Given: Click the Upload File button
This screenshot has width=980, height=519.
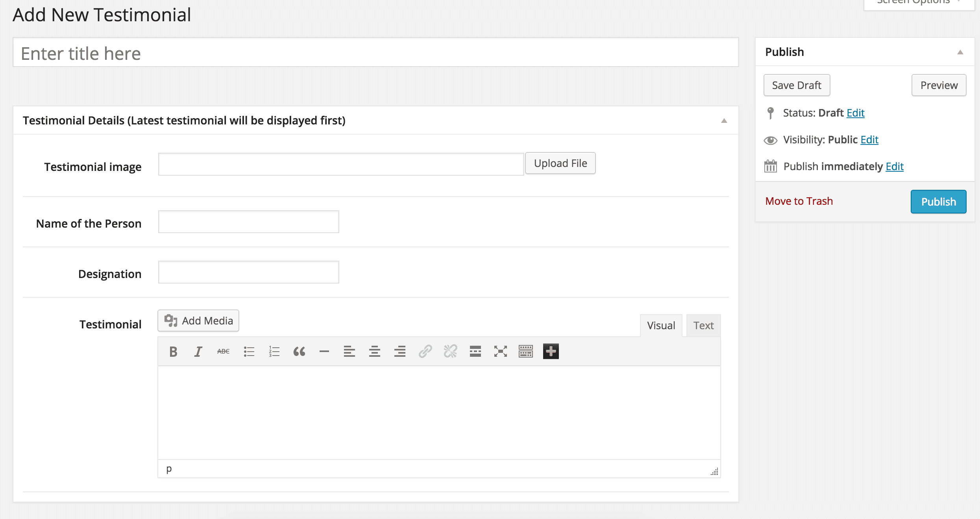Looking at the screenshot, I should click(560, 163).
